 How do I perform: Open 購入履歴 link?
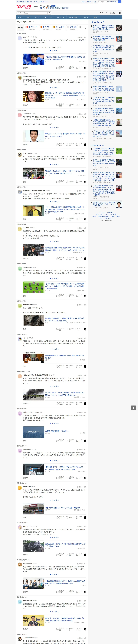tap(112, 13)
